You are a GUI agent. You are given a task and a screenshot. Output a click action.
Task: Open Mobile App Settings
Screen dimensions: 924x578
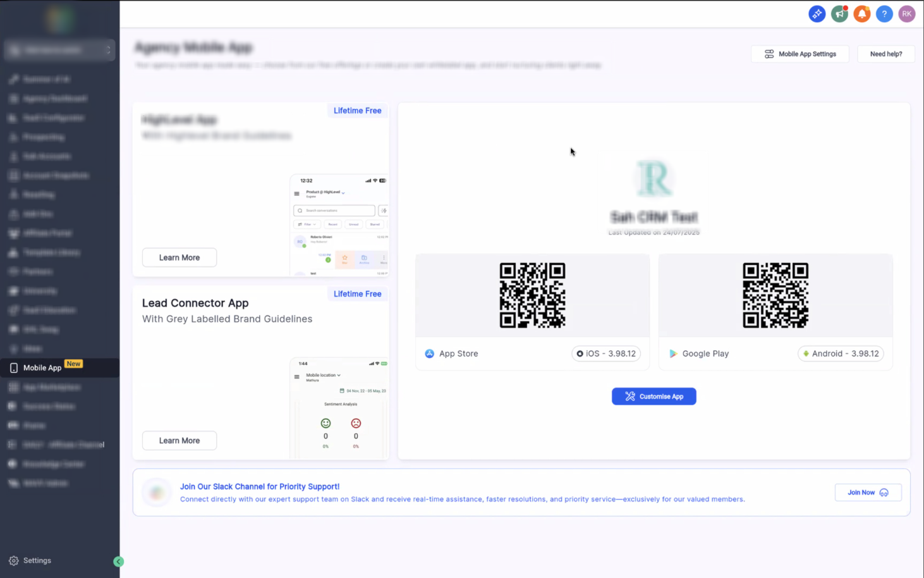tap(799, 54)
